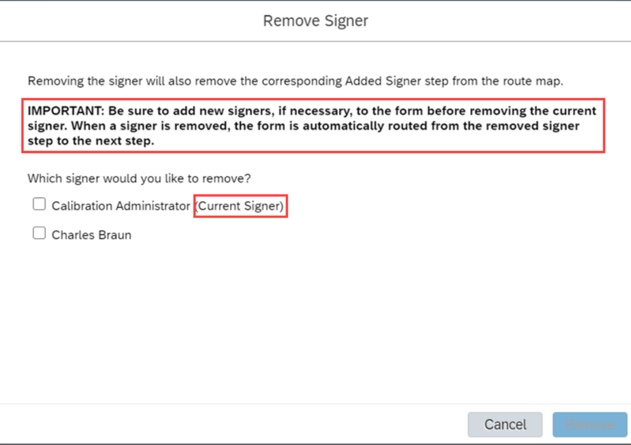Screen dimensions: 631x445
Task: Click the "Remove Signer" dialog title
Action: click(x=315, y=20)
